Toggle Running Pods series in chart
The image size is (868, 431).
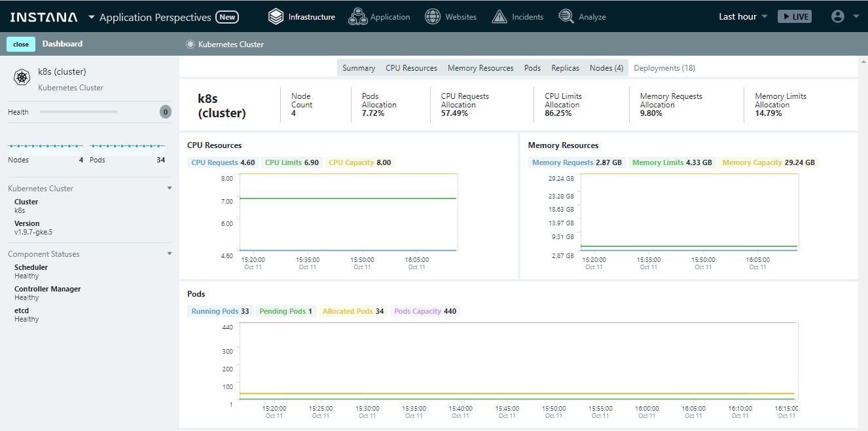[x=220, y=311]
